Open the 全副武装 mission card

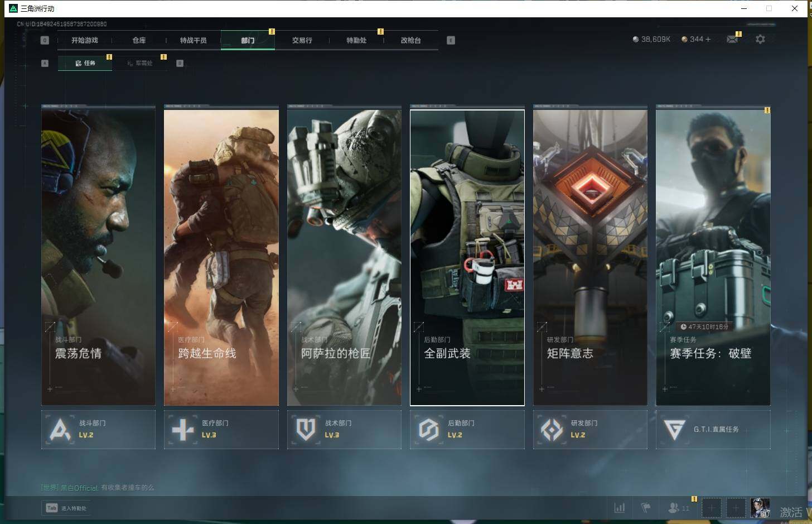[467, 257]
